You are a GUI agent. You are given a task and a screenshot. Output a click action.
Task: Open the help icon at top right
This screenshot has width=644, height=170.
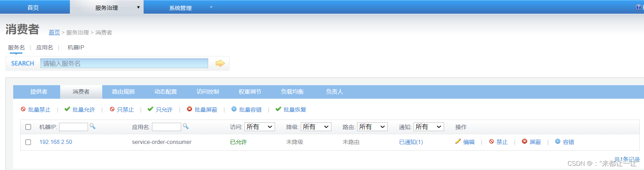coord(638,7)
